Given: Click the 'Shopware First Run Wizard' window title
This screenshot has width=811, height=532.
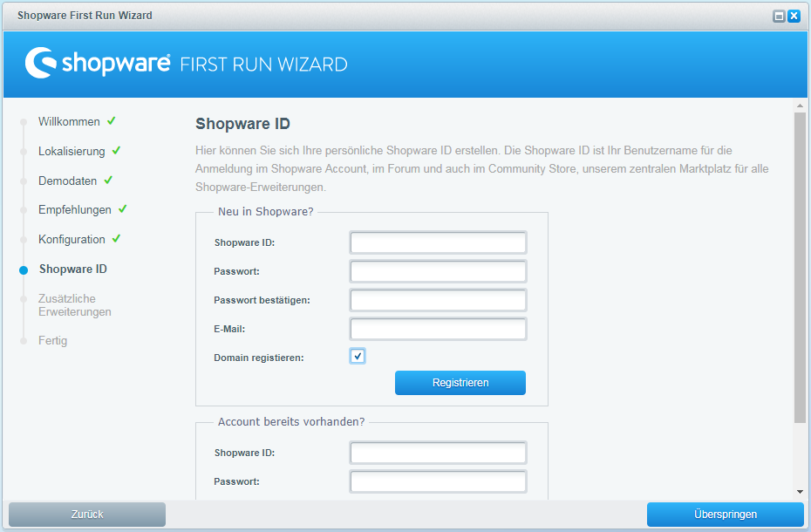Looking at the screenshot, I should coord(85,16).
